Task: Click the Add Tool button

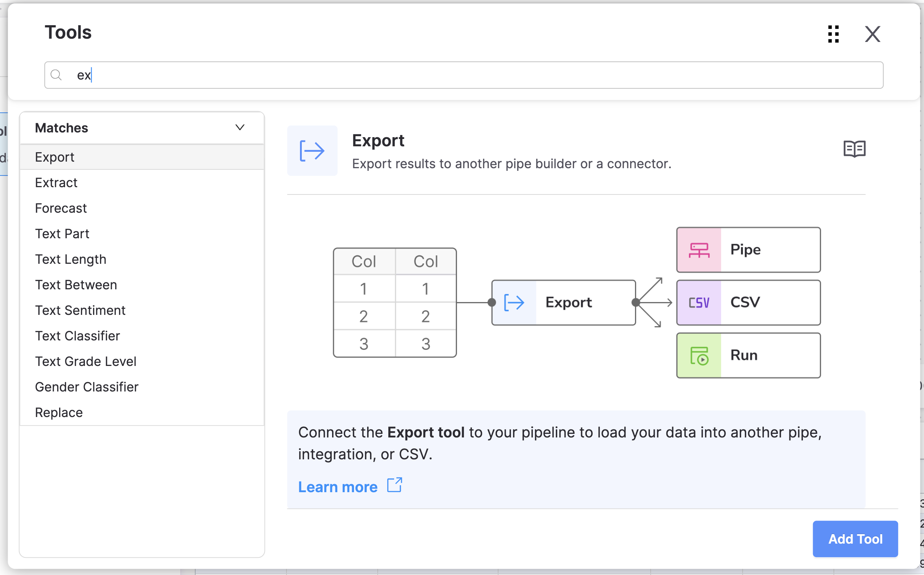Action: click(855, 539)
